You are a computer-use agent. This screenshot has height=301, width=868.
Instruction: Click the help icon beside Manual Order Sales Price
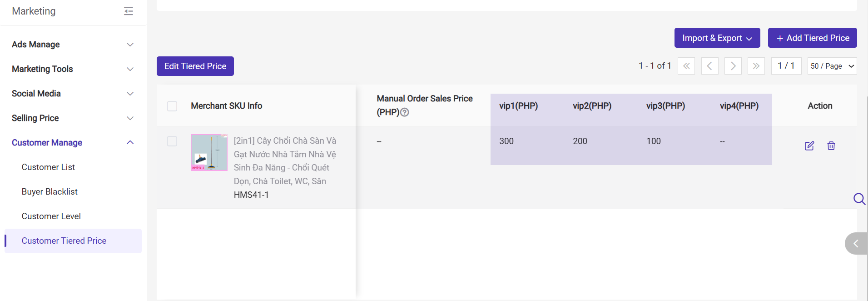[405, 112]
